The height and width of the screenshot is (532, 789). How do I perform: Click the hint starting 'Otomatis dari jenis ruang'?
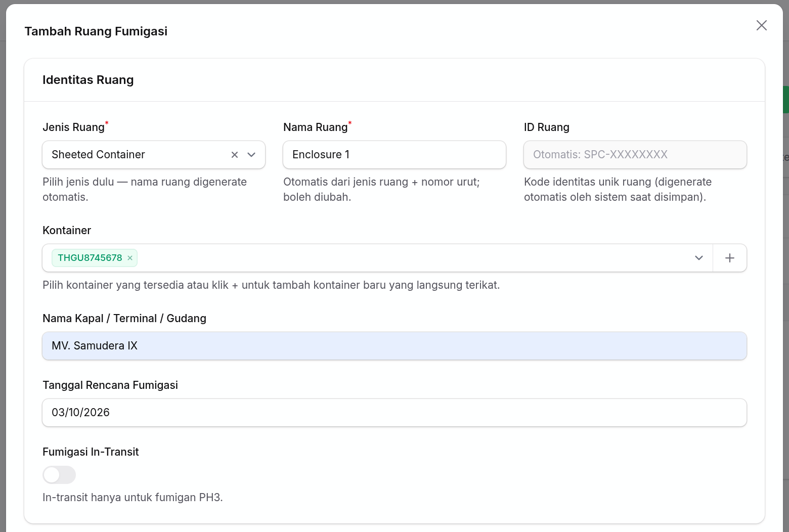point(381,190)
